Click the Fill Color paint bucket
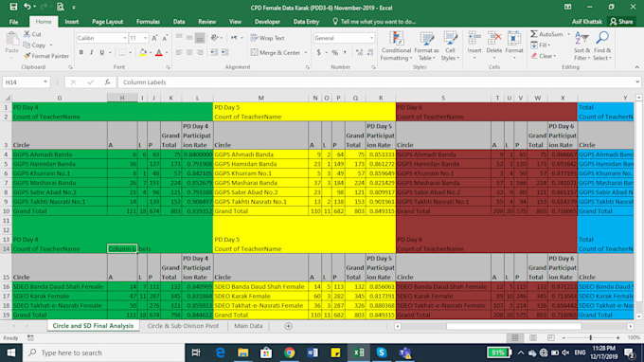 [142, 53]
